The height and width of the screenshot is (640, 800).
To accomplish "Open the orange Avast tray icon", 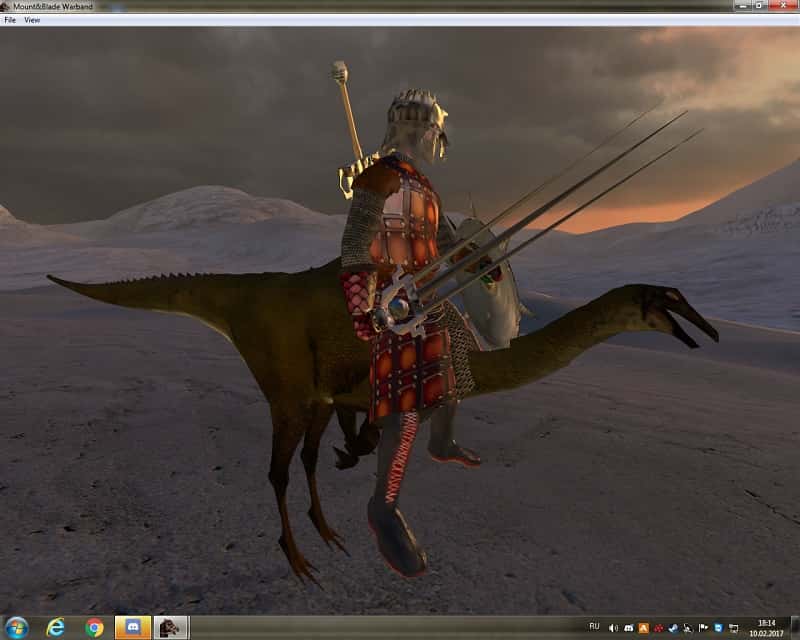I will coord(642,627).
